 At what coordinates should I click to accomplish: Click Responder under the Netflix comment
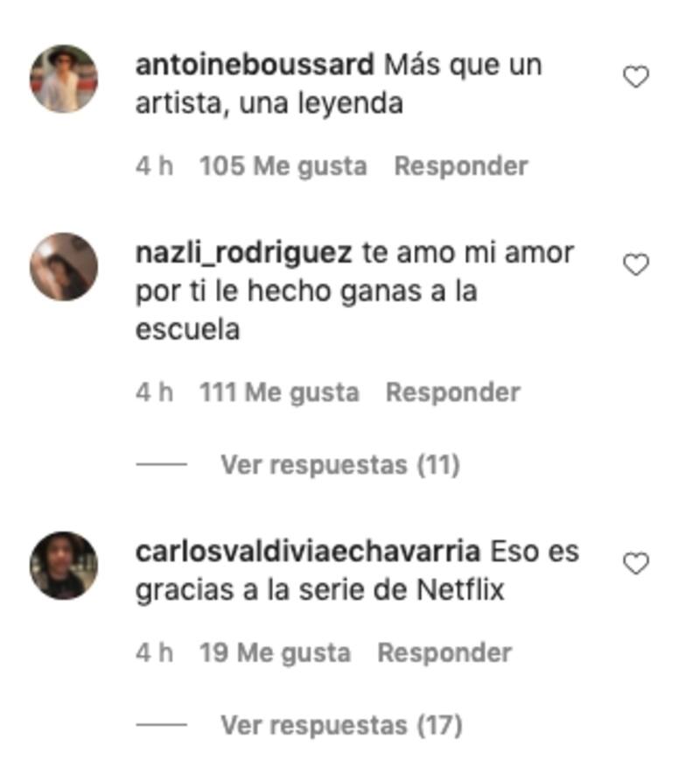(444, 653)
